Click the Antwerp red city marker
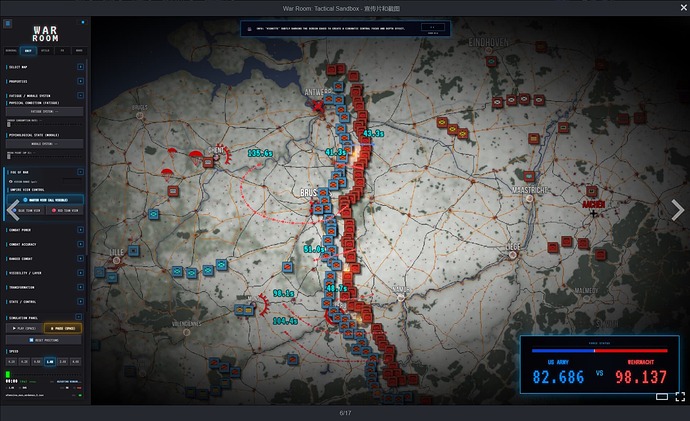This screenshot has height=421, width=690. [x=318, y=106]
